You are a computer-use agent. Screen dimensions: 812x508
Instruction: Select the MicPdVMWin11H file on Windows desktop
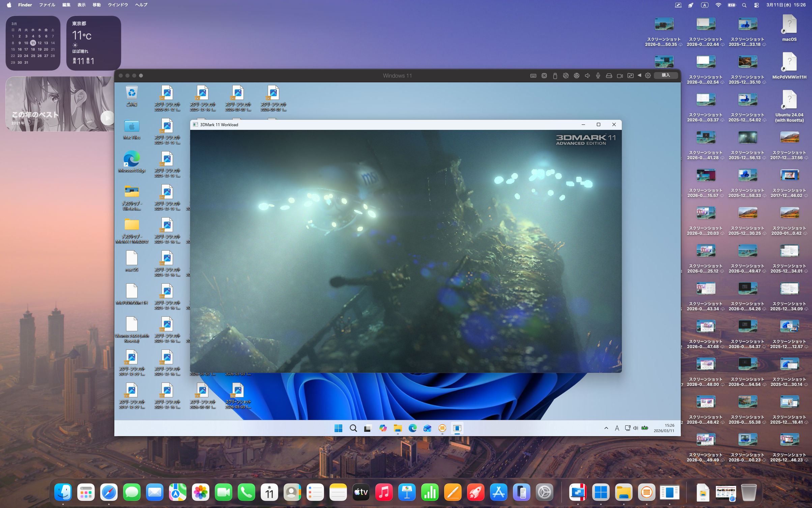pos(132,294)
